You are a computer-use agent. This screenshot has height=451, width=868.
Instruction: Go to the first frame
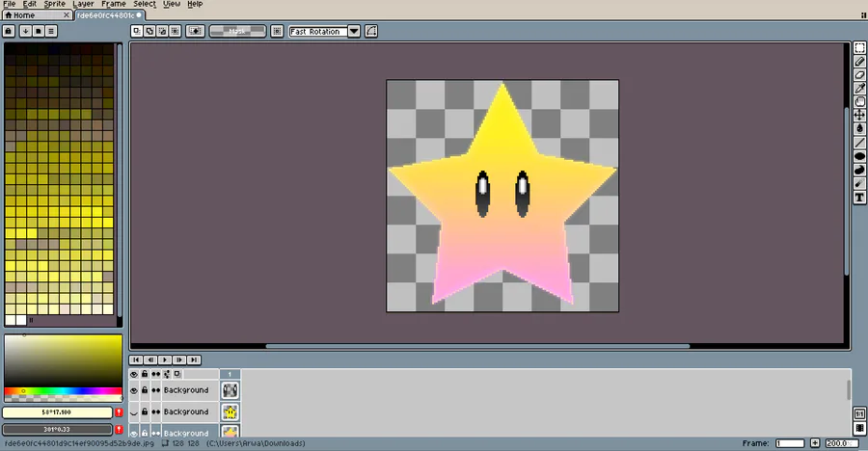(x=136, y=359)
